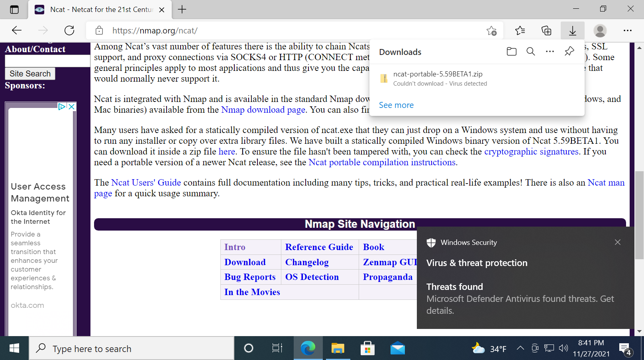Open the Ncat Users' Guide link

tap(146, 183)
